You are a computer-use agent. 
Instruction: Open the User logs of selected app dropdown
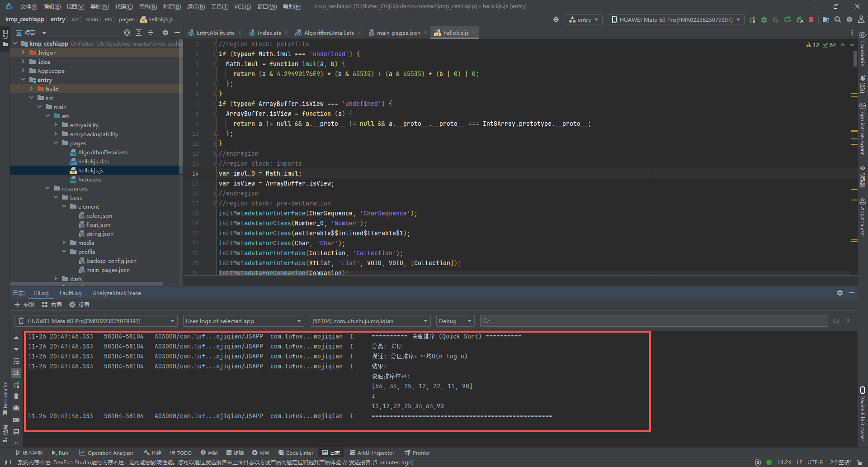click(244, 321)
